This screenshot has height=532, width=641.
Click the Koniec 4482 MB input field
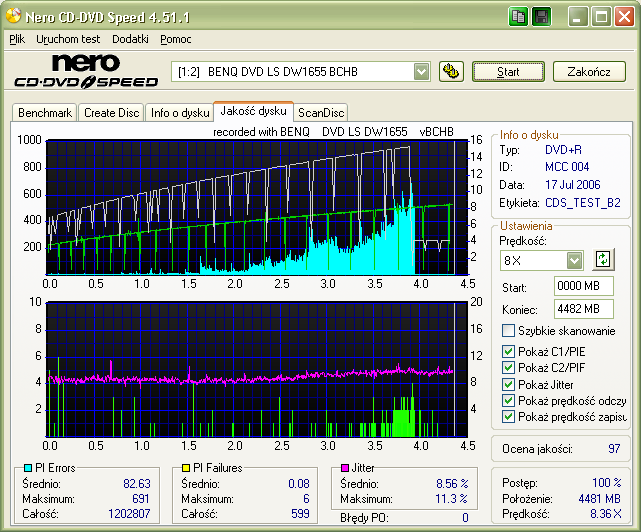[584, 309]
